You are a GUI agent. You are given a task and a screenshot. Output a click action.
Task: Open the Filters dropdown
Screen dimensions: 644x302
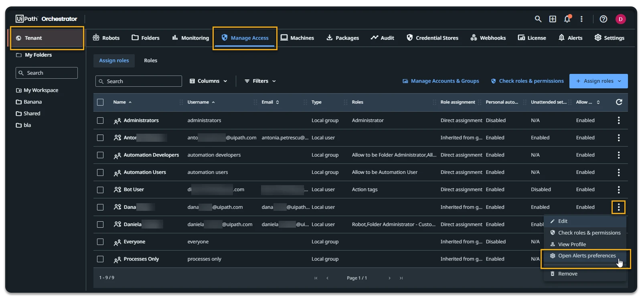coord(260,81)
